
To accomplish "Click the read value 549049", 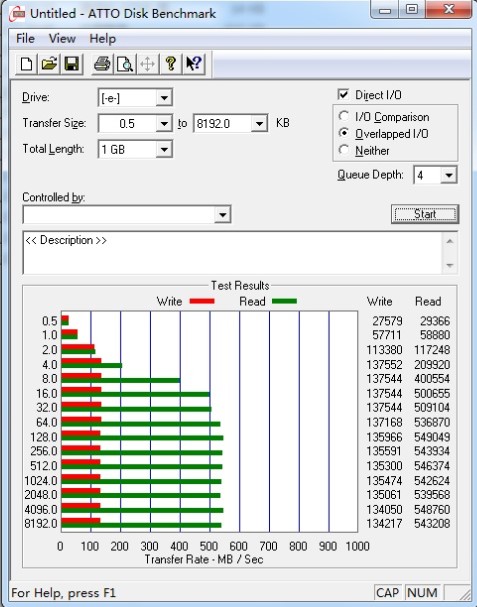I will (432, 437).
